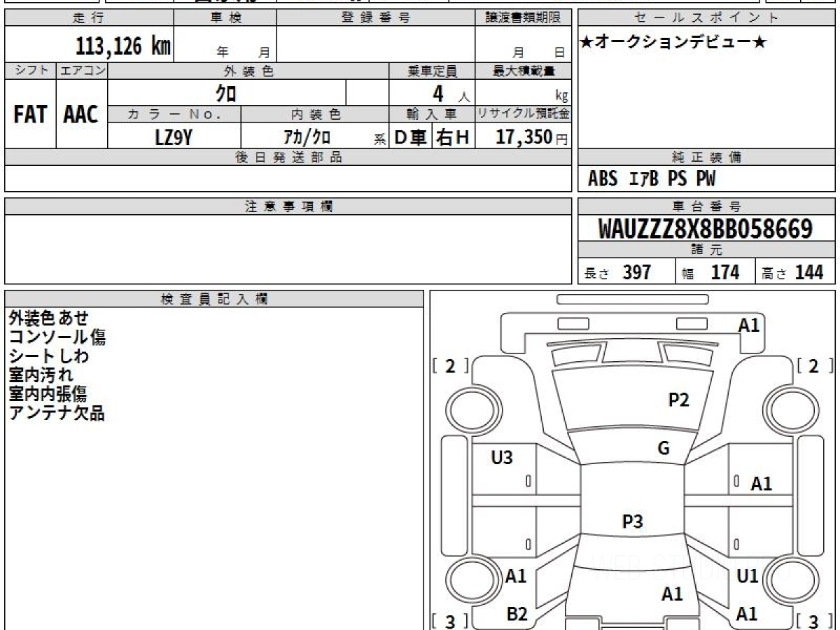Click the exterior color value クロ
Screen dimensions: 840x630
click(x=226, y=92)
